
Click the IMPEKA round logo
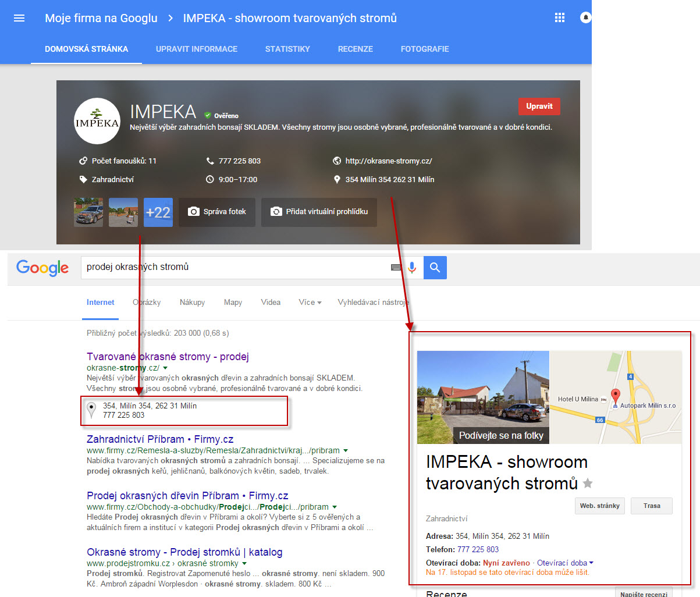coord(97,122)
